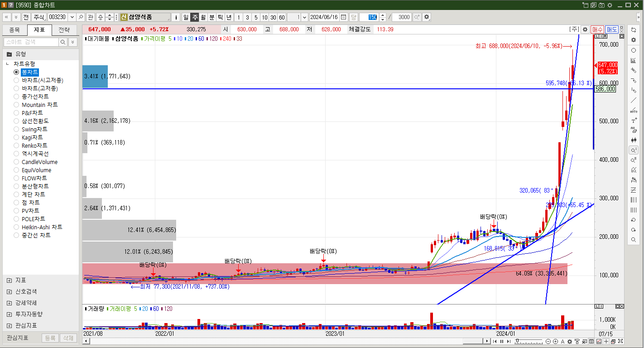
Task: Click the 주식 market type button
Action: click(39, 17)
